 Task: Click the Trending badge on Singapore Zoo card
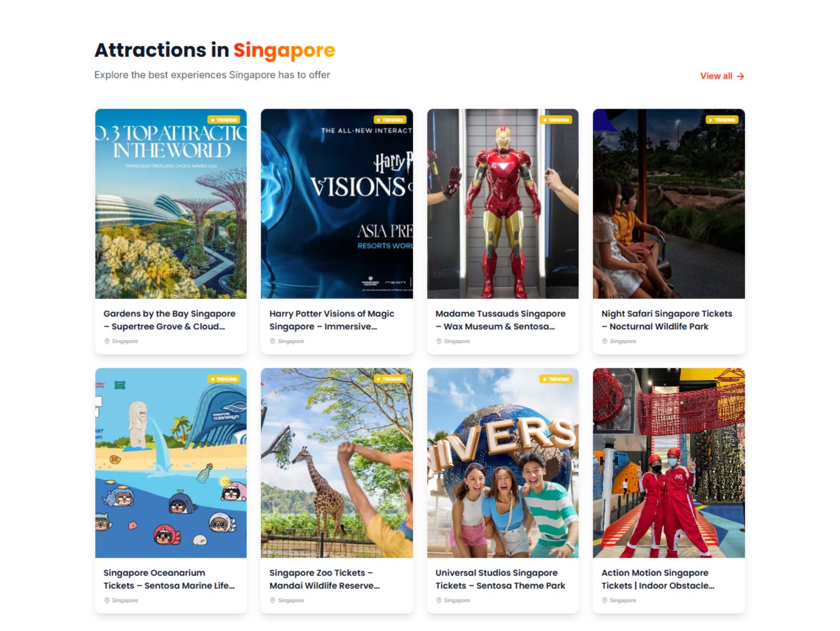click(390, 379)
